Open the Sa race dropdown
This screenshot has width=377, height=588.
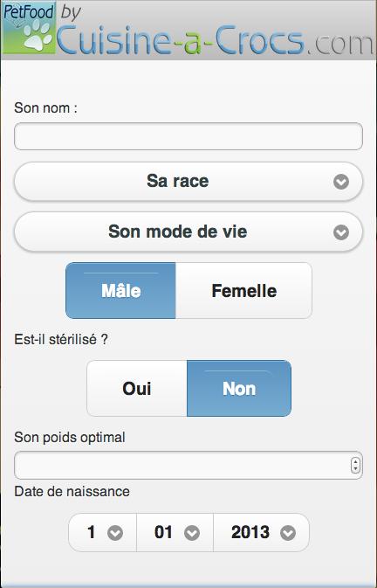point(188,182)
